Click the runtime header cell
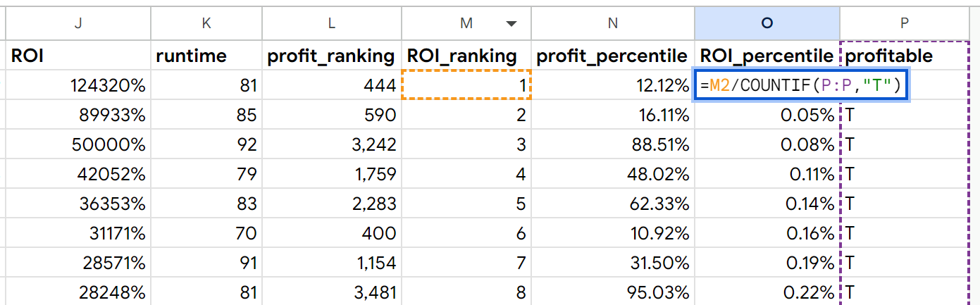 pos(206,56)
